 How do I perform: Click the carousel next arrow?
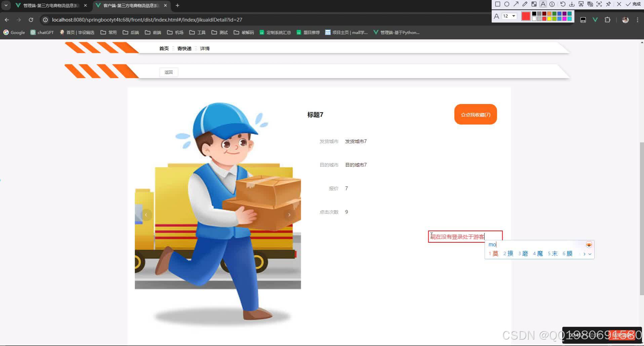[289, 214]
